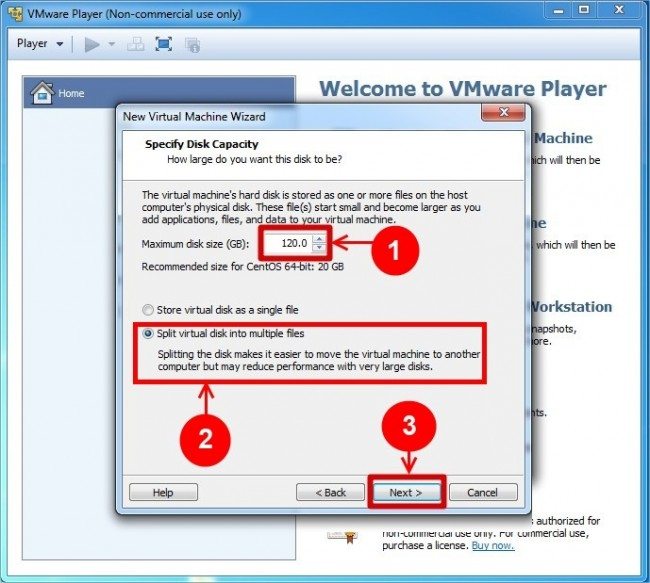Click the Specify Disk Capacity heading
Viewport: 650px width, 583px height.
click(x=201, y=144)
